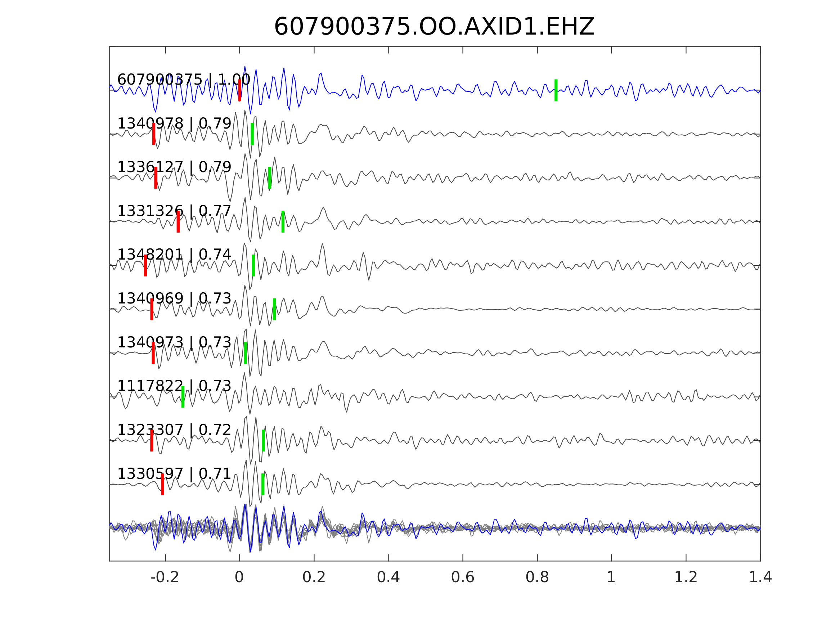The width and height of the screenshot is (840, 630).
Task: Click the red marker on the blue trace
Action: coord(240,90)
